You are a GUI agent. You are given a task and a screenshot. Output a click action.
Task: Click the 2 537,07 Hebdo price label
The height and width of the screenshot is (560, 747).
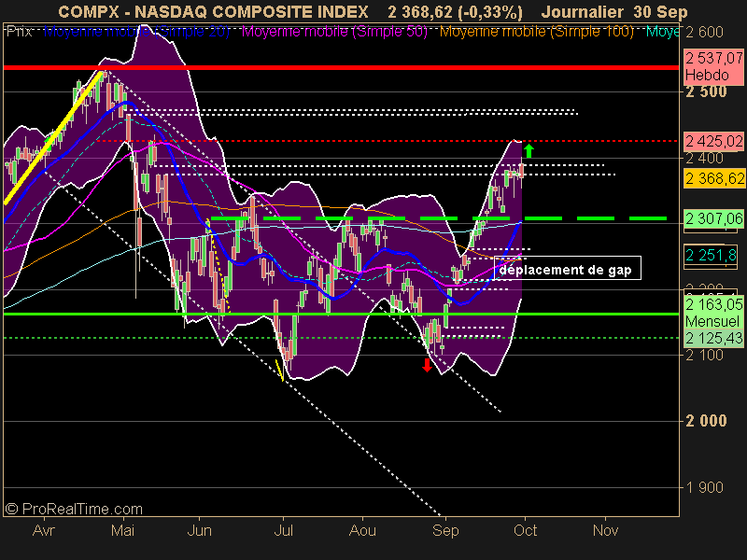(713, 66)
